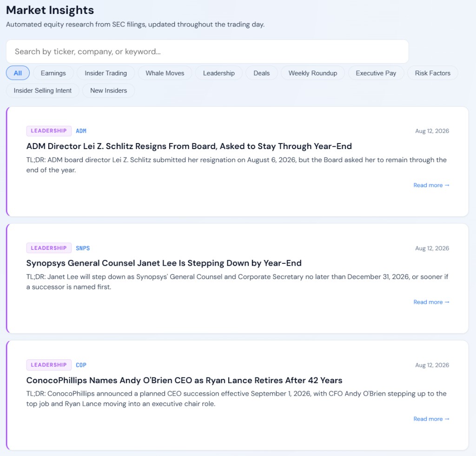Click the ConocoPhillips card TL;DR summary text

tap(237, 399)
